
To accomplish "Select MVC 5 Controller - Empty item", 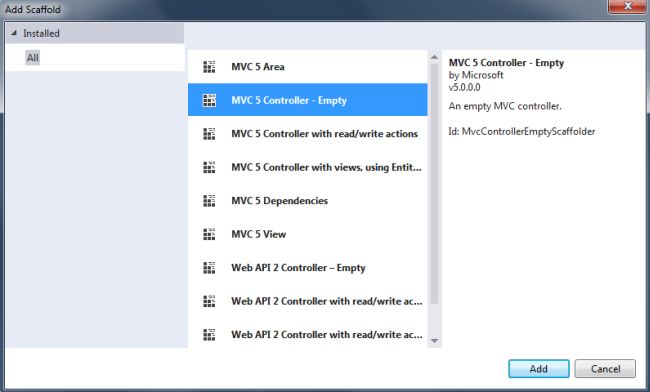I will point(308,100).
